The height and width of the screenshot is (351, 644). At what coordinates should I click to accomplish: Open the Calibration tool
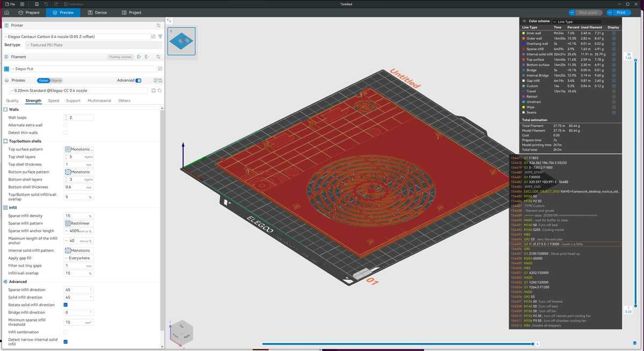pyautogui.click(x=74, y=4)
